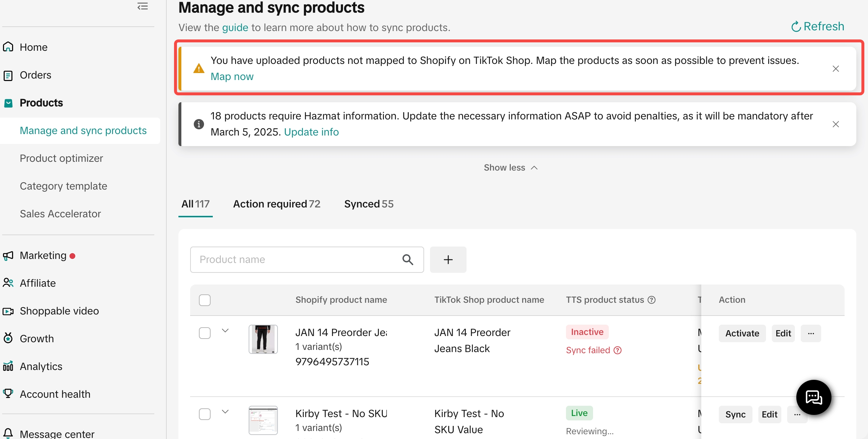868x439 pixels.
Task: Close the Hazmat information notice
Action: coord(835,124)
